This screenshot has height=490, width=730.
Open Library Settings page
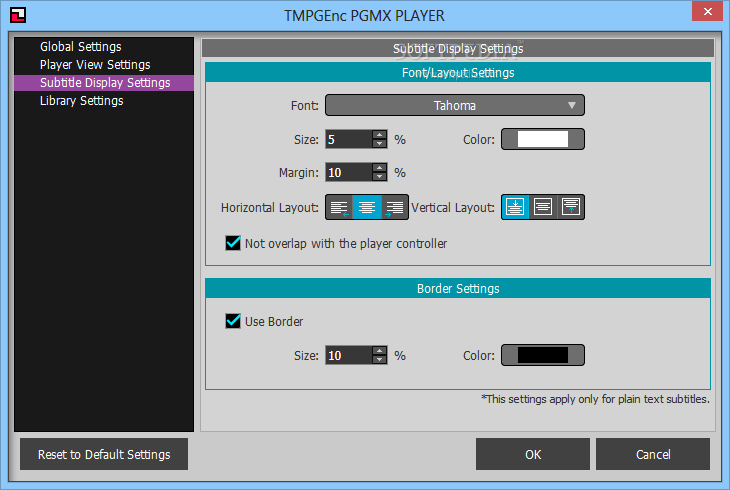pos(104,101)
